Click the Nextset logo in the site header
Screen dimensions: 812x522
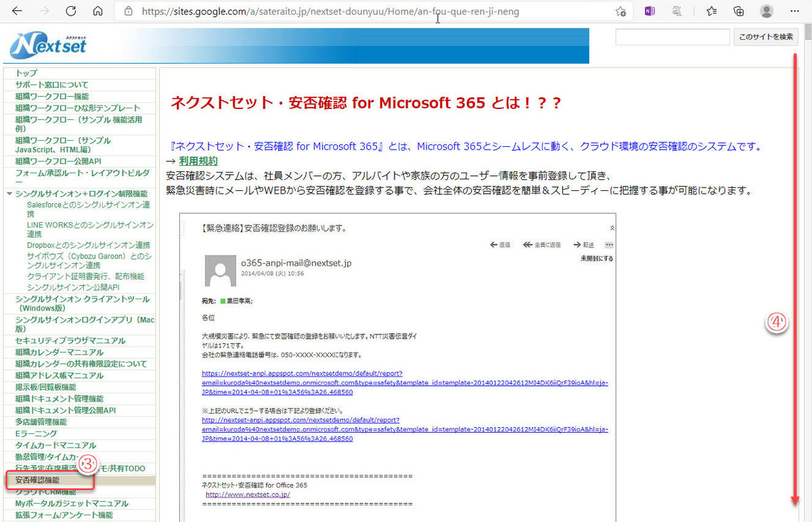point(49,45)
